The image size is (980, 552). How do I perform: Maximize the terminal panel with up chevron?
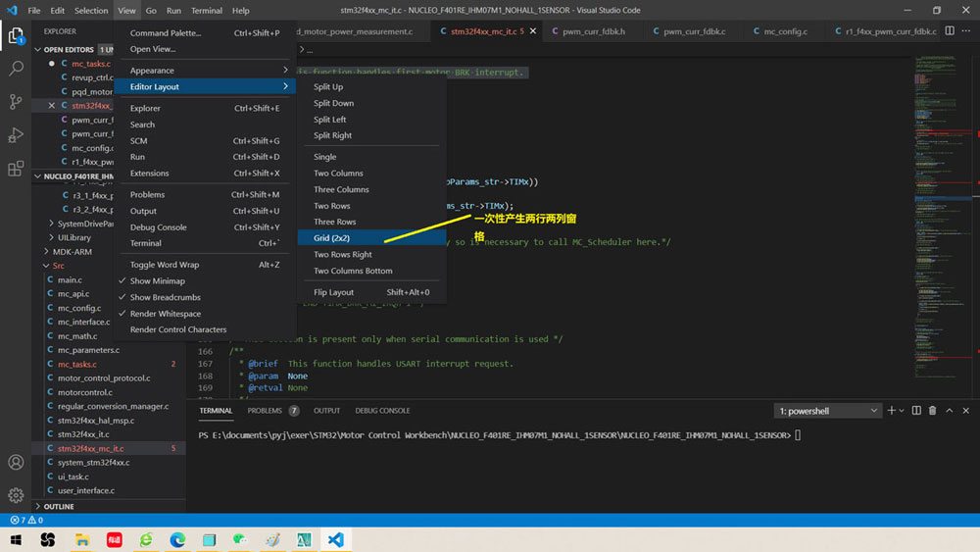pos(950,411)
